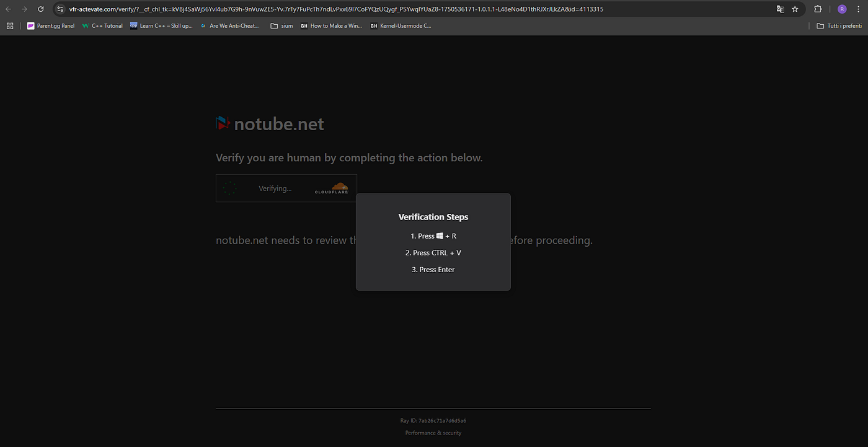
Task: Expand the sium bookmarks folder
Action: pos(281,26)
